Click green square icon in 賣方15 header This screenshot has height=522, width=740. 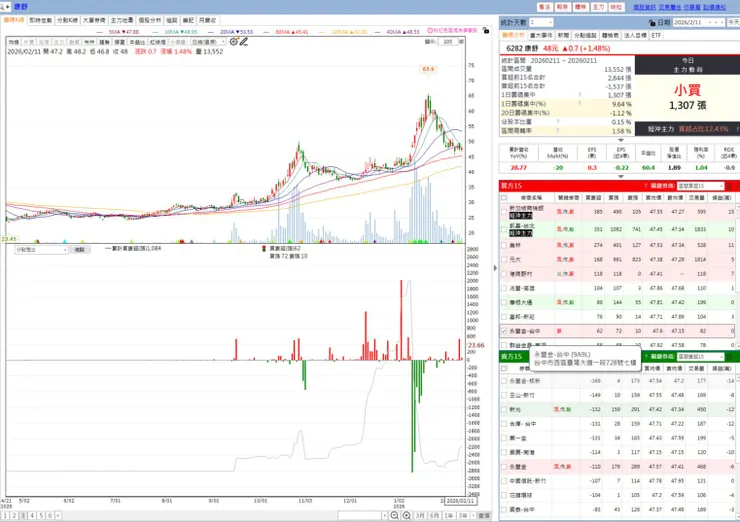tap(729, 357)
